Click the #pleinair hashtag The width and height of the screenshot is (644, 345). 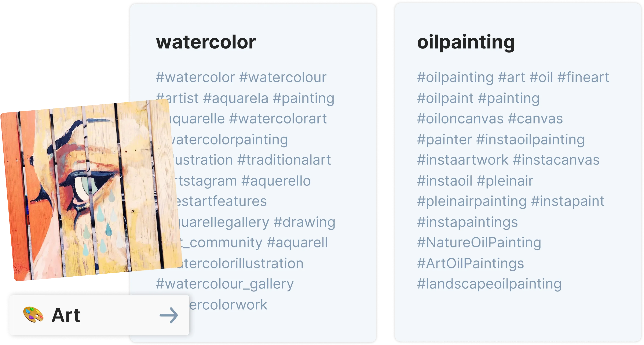point(505,181)
